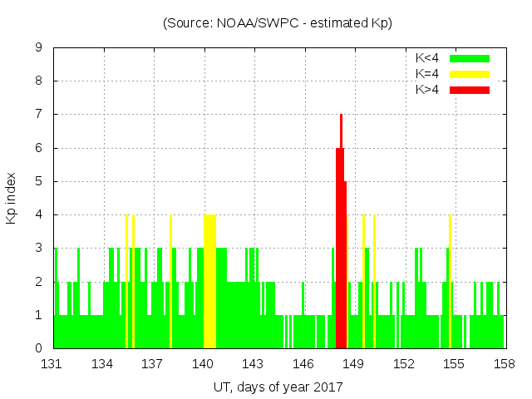Viewport: 532px width, 399px height.
Task: Select the chart title source text
Action: click(x=278, y=23)
